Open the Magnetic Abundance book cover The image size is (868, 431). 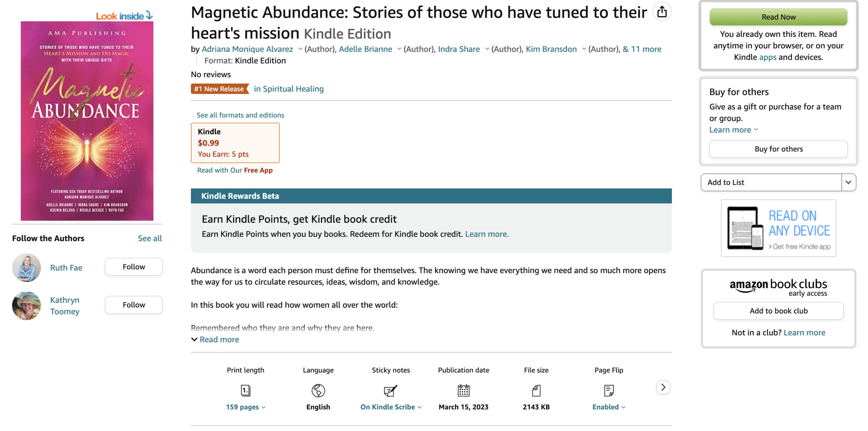87,121
